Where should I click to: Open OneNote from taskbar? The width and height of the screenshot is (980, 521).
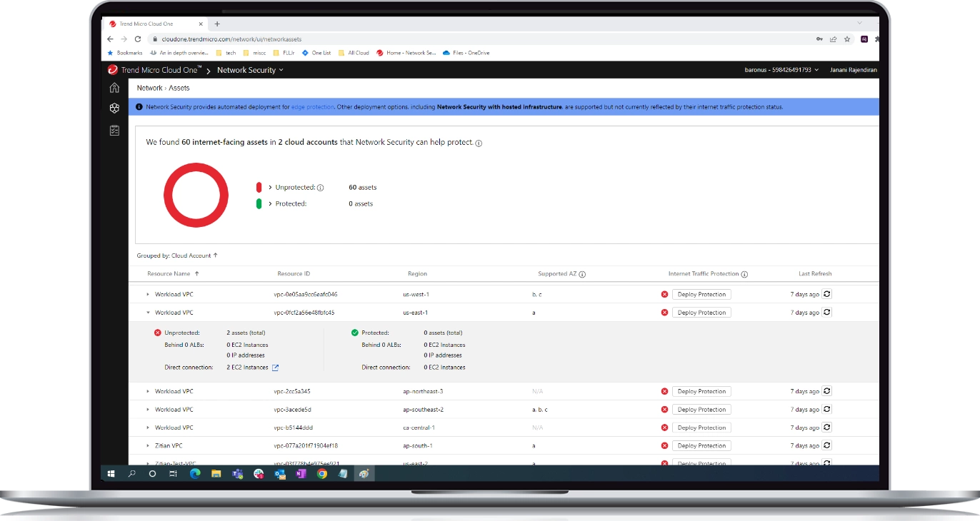301,473
